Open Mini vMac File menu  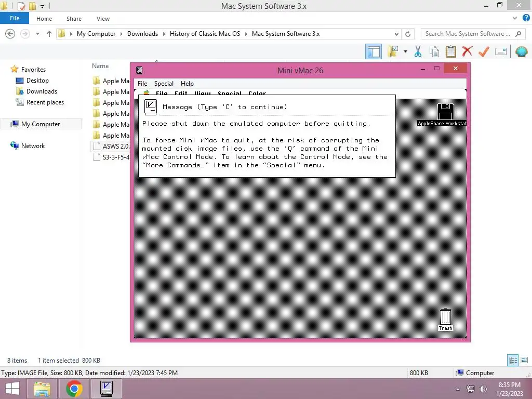(142, 84)
